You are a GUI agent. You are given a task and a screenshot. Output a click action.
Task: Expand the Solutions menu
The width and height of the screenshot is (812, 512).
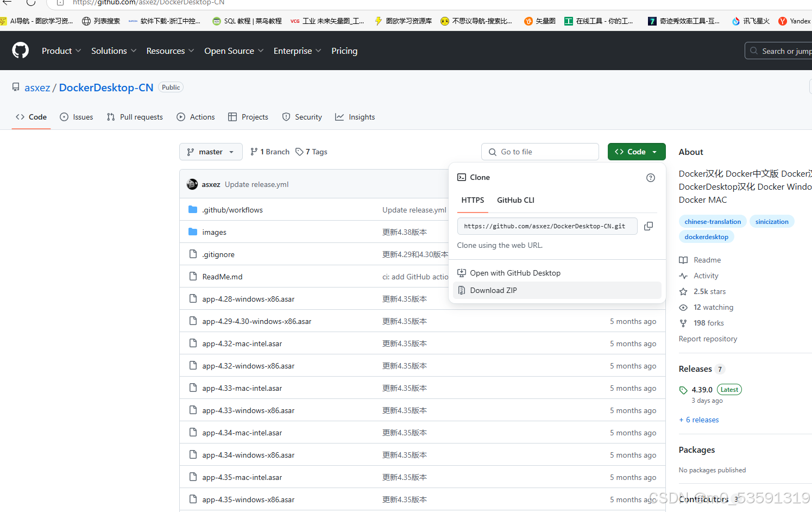[x=114, y=51]
